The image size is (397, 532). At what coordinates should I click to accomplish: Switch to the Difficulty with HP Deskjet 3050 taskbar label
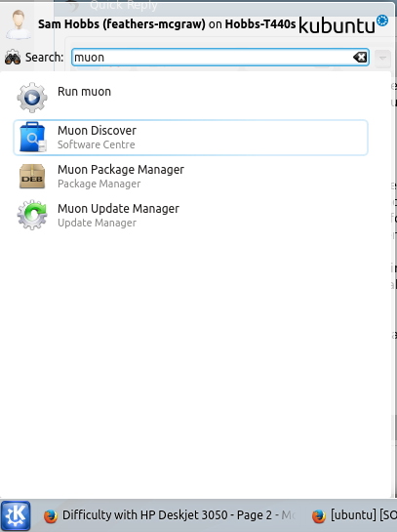coord(179,515)
